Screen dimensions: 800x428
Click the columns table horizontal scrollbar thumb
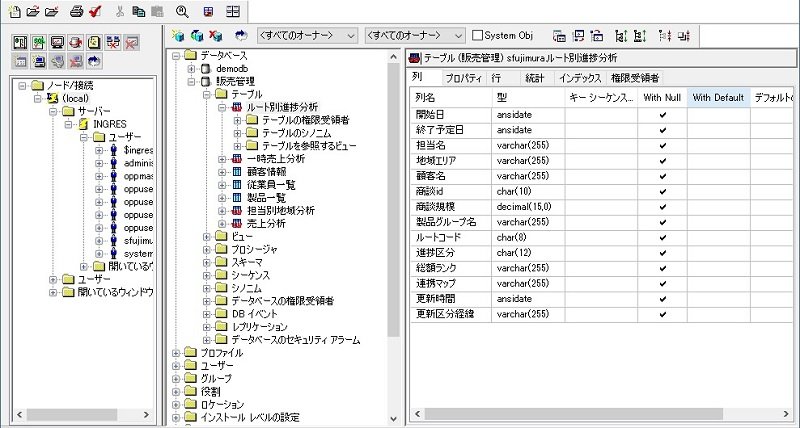[x=573, y=414]
